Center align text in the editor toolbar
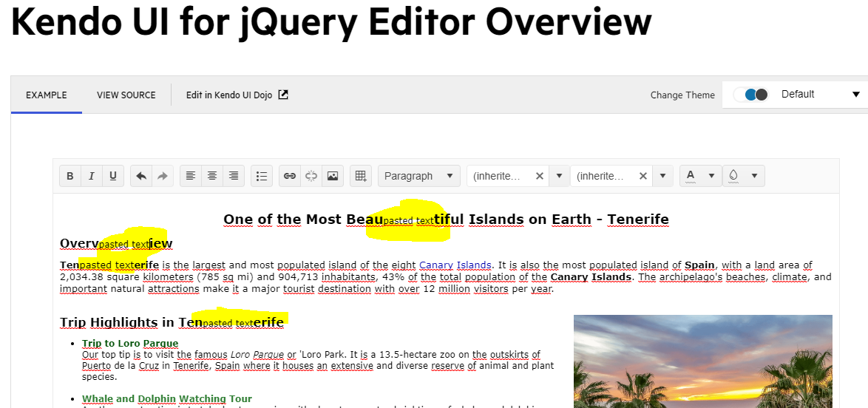868x408 pixels. click(x=212, y=176)
